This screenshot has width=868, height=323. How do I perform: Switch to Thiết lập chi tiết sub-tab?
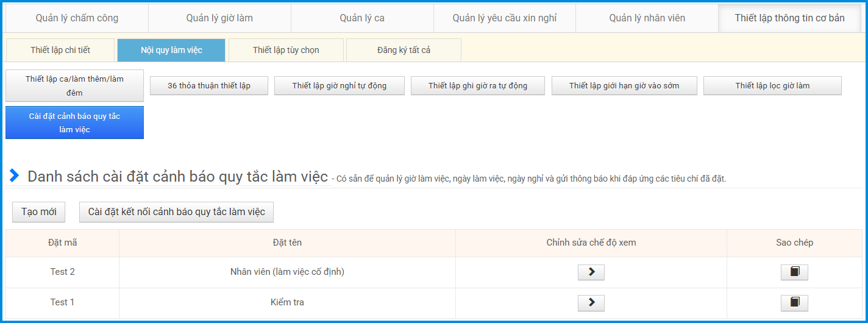(x=60, y=50)
